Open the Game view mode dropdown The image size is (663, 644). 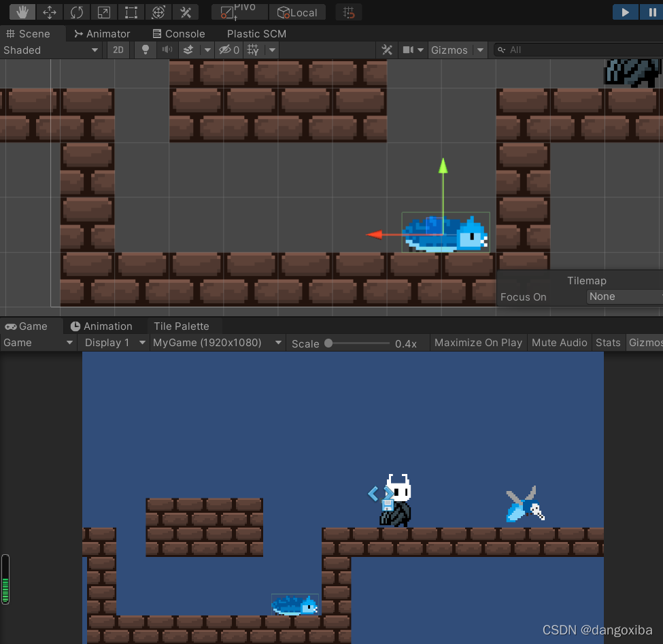(x=38, y=343)
